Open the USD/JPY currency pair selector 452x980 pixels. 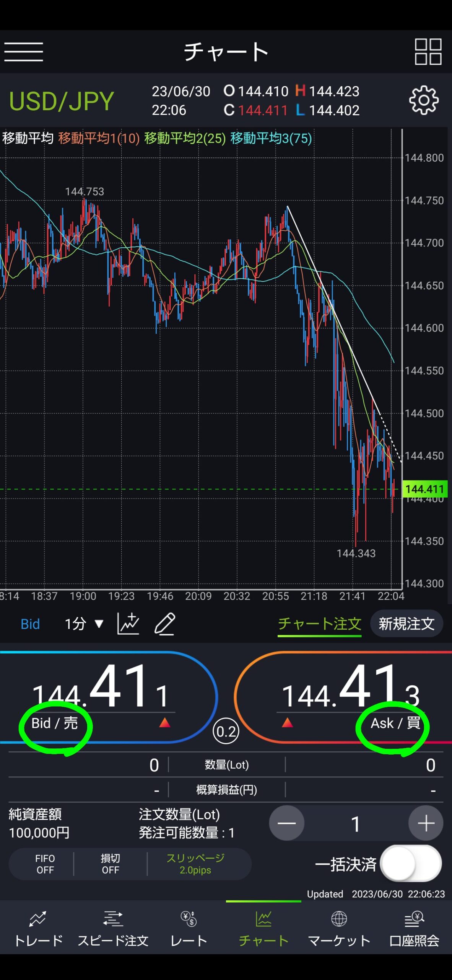click(62, 101)
